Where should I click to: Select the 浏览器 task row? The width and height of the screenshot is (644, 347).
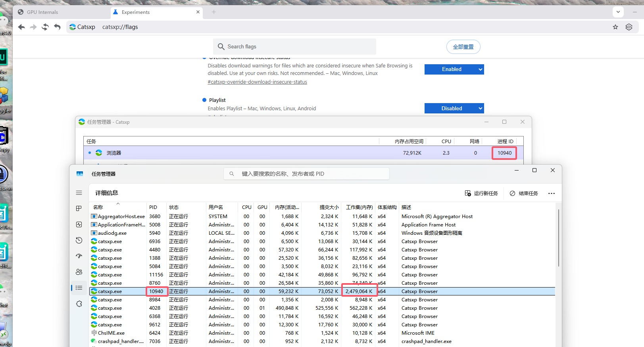[303, 153]
